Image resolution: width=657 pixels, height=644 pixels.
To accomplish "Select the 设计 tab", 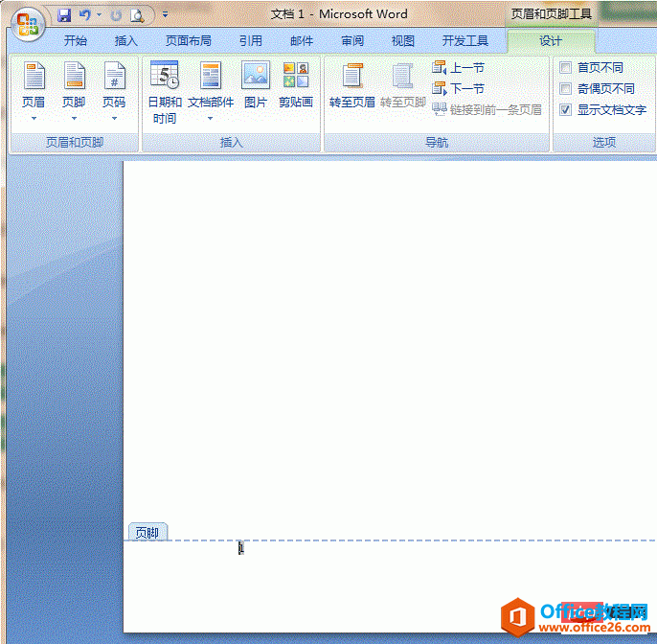I will click(550, 40).
